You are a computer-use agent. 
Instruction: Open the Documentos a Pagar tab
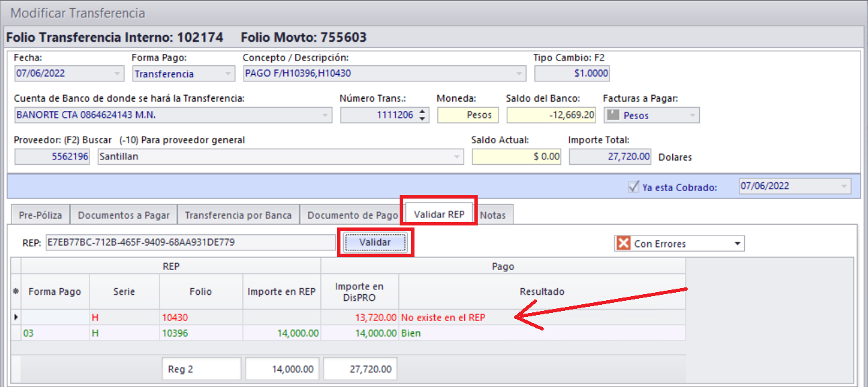(123, 215)
